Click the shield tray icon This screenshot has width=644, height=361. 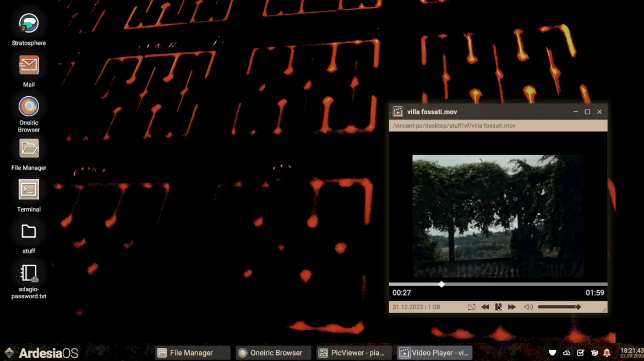tap(553, 353)
